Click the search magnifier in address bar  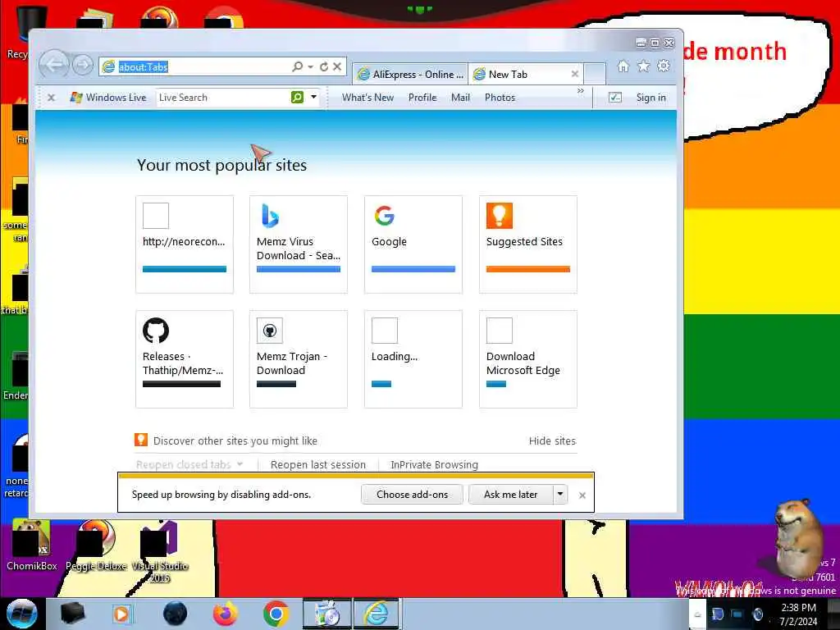[297, 66]
